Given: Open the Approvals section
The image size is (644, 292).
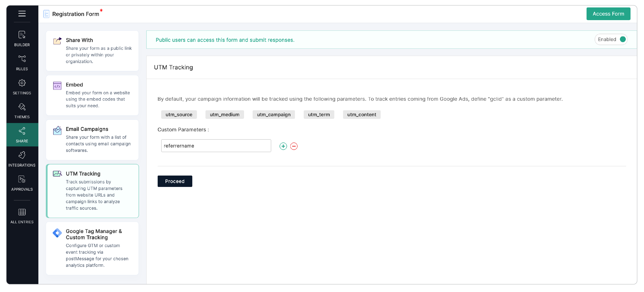Looking at the screenshot, I should 22,183.
